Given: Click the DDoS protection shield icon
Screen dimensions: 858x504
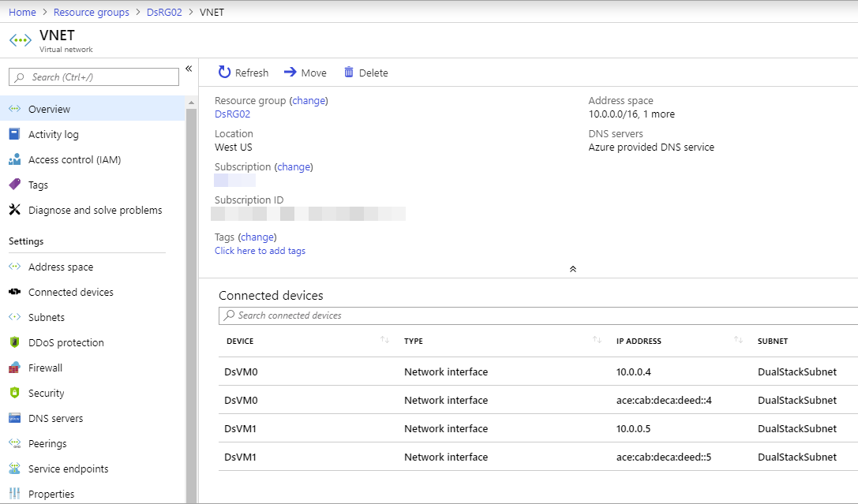Looking at the screenshot, I should click(14, 342).
